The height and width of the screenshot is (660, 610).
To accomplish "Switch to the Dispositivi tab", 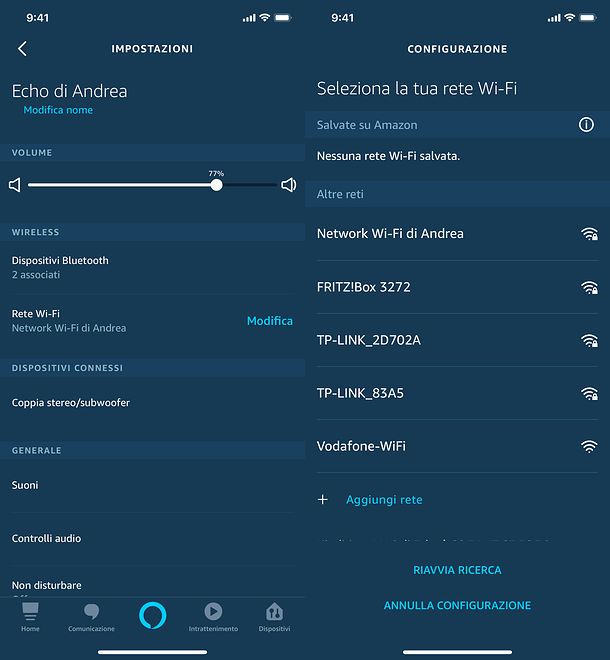I will pos(274,617).
